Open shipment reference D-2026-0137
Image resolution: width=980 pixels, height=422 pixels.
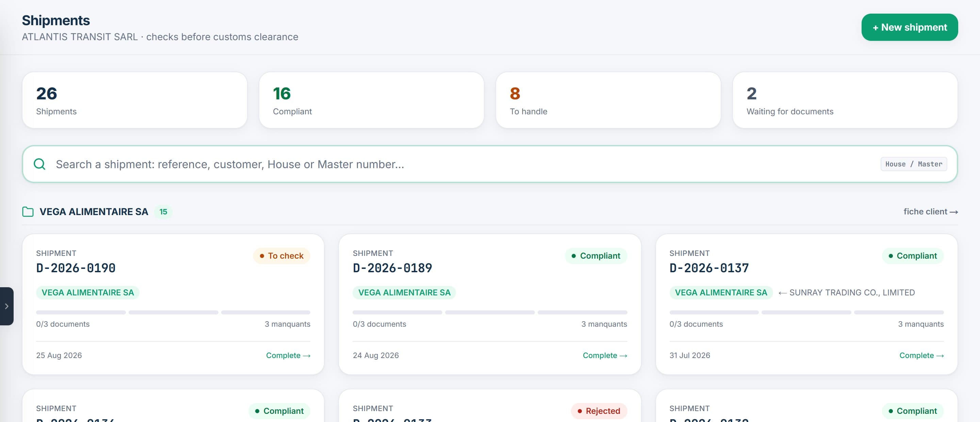[709, 268]
